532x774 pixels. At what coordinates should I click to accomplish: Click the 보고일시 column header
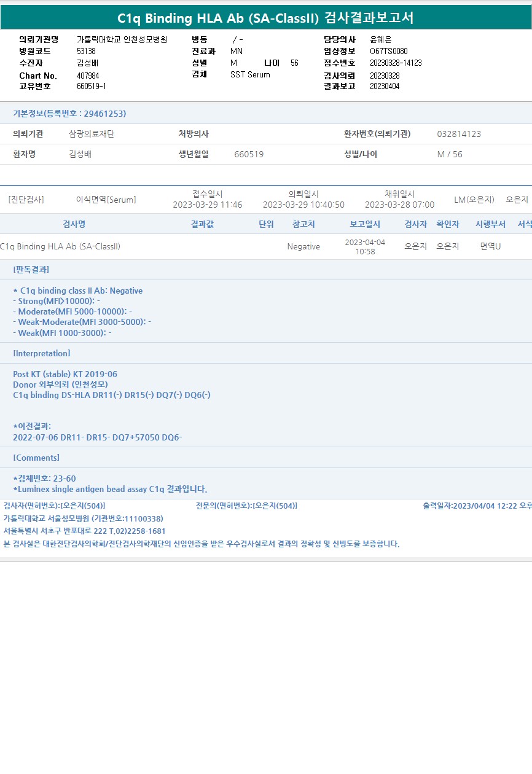tap(365, 224)
